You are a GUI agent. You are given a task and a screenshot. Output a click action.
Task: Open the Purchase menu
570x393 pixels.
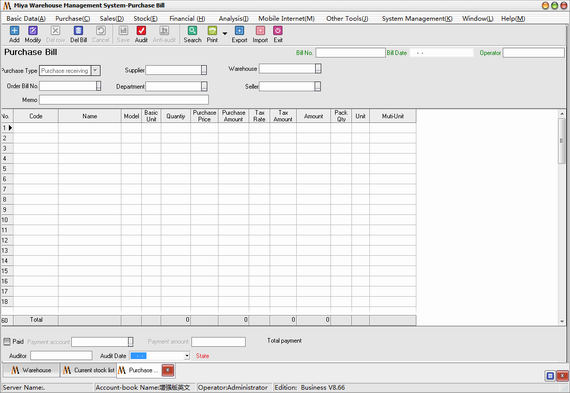(73, 19)
